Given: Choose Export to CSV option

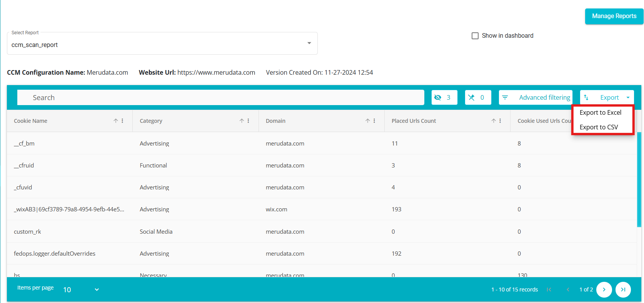Looking at the screenshot, I should coord(599,127).
